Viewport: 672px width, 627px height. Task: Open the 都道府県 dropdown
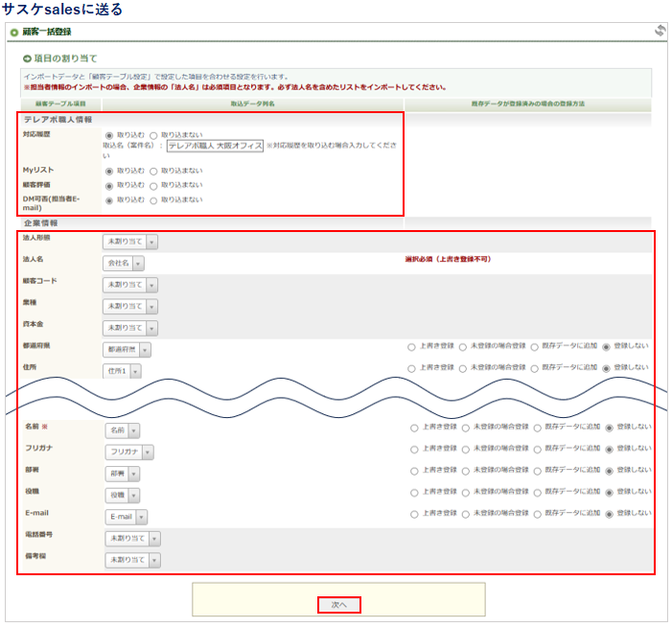127,350
